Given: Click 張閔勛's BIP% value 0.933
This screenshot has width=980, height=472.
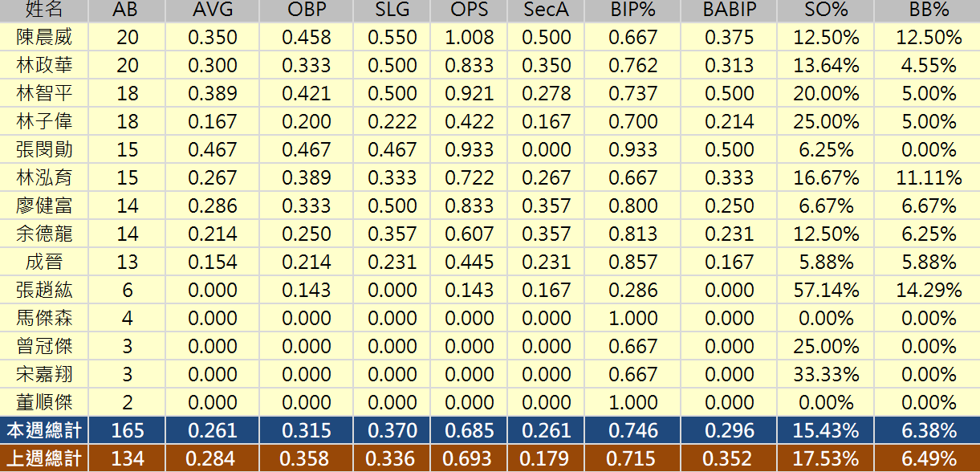Looking at the screenshot, I should tap(632, 150).
